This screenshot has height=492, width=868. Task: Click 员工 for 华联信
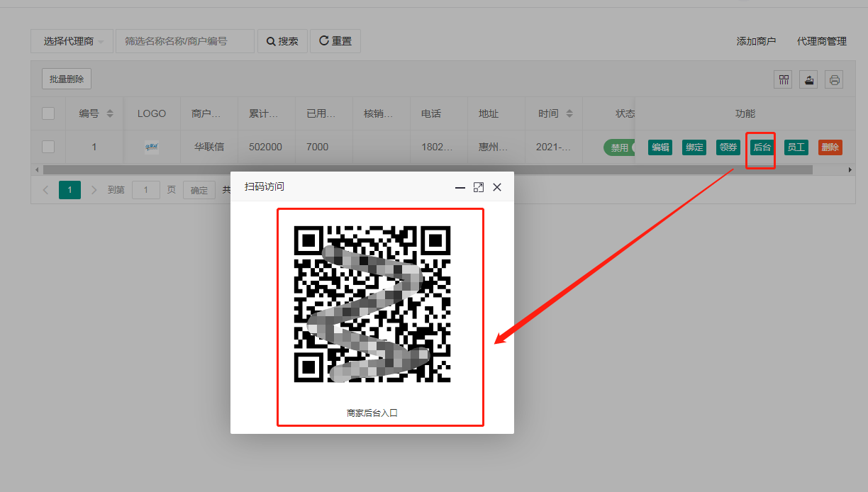796,147
